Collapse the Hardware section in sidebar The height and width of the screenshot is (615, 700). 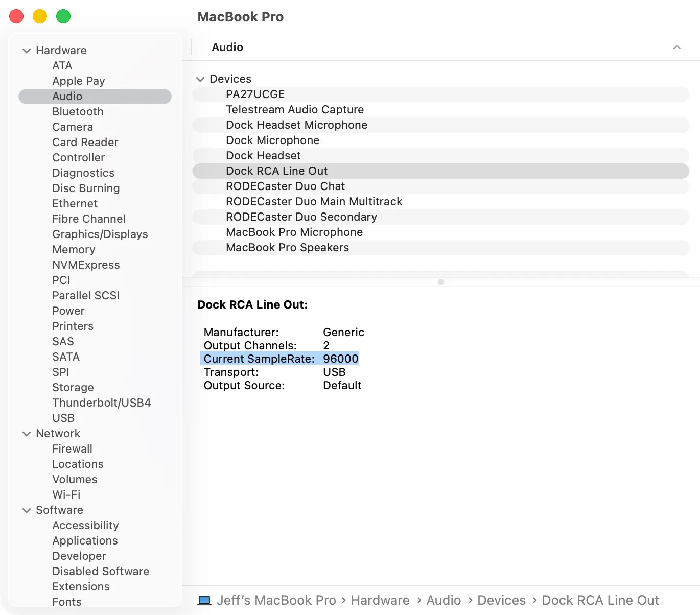27,51
